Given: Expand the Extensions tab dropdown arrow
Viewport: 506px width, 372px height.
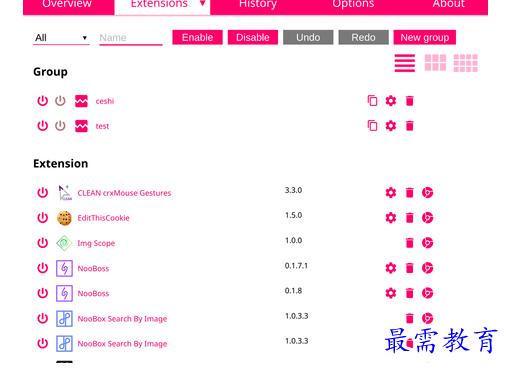Looking at the screenshot, I should pos(202,4).
